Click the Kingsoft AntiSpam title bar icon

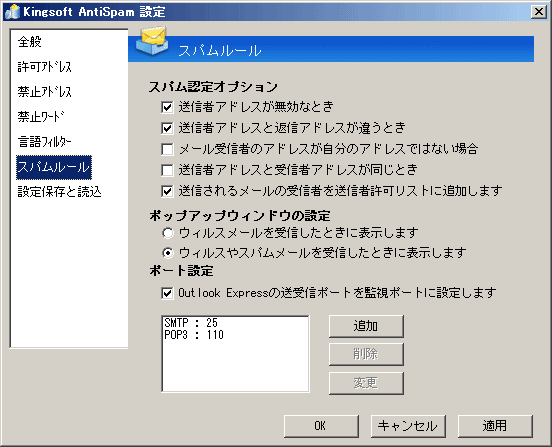12,12
